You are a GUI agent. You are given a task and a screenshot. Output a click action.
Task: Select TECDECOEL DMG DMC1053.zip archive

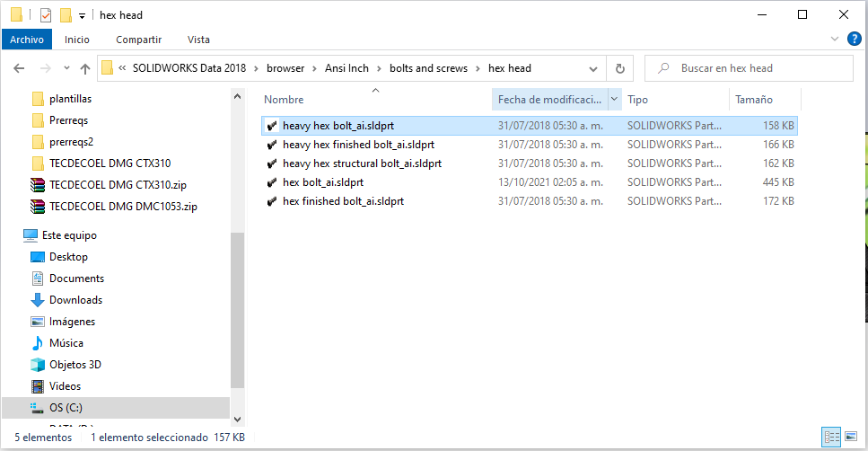click(123, 207)
